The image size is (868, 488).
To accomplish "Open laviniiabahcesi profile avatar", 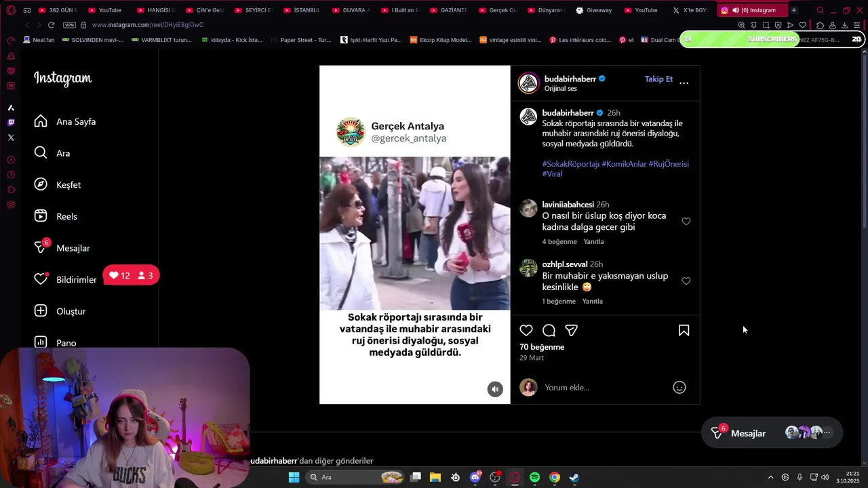I will [x=528, y=209].
